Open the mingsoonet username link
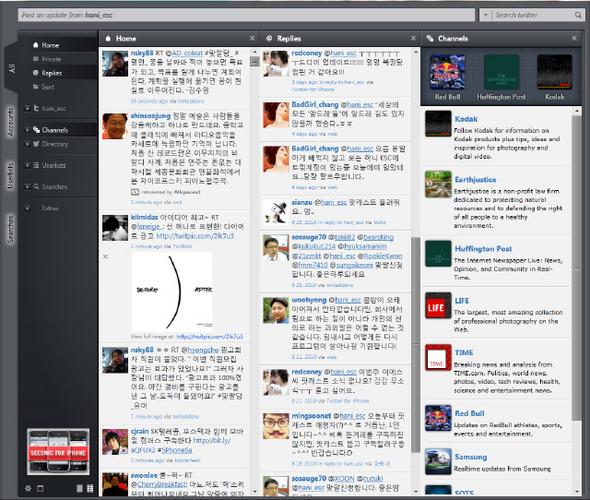 [x=311, y=416]
